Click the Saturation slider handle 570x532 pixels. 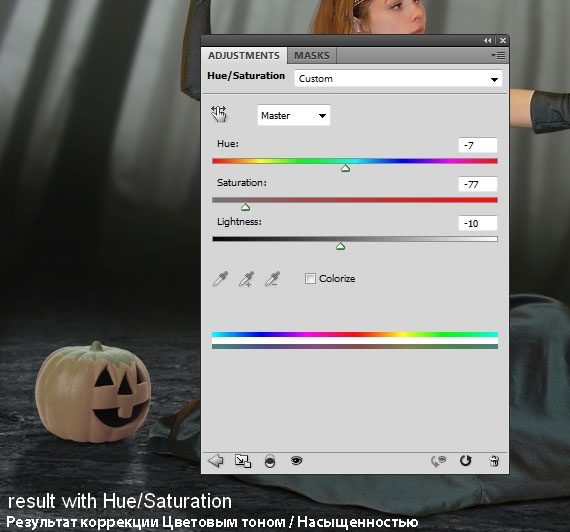point(246,208)
